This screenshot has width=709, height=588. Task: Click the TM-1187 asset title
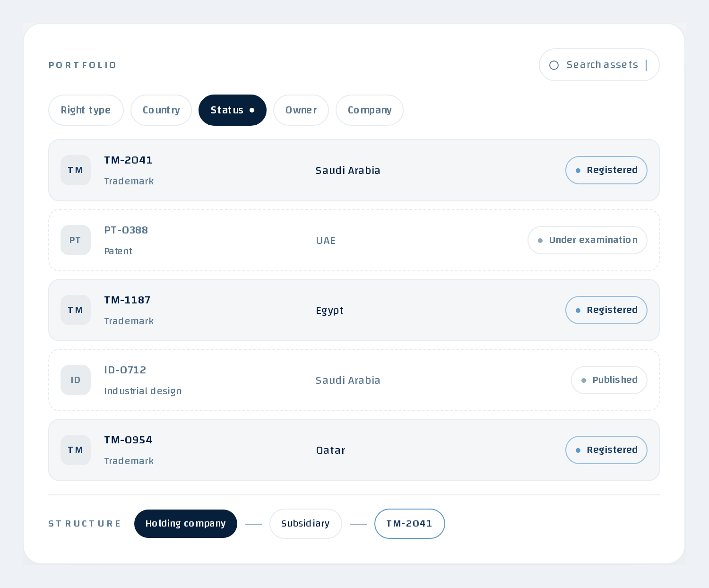[127, 300]
